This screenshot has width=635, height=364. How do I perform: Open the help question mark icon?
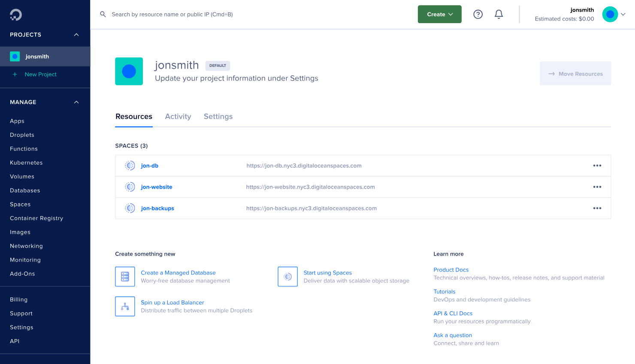(x=478, y=14)
